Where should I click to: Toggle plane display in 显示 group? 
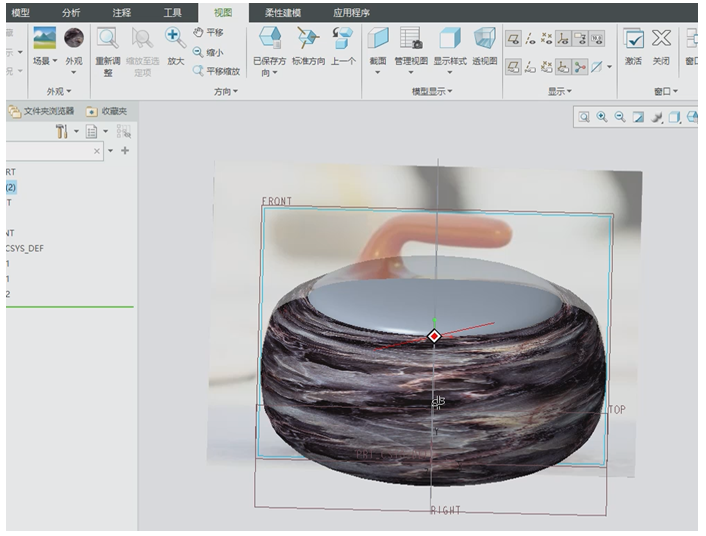pos(513,39)
